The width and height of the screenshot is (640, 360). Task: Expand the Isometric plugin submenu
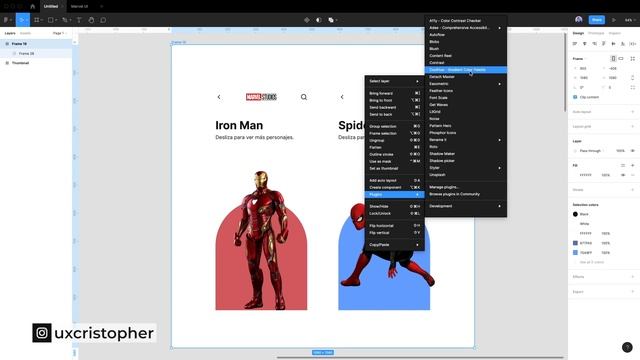click(x=466, y=84)
